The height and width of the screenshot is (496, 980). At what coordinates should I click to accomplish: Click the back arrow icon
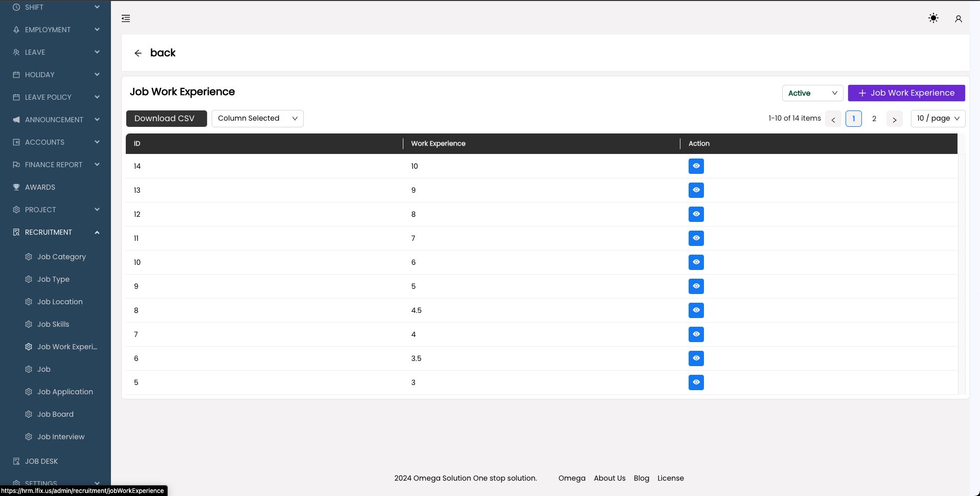pyautogui.click(x=138, y=53)
